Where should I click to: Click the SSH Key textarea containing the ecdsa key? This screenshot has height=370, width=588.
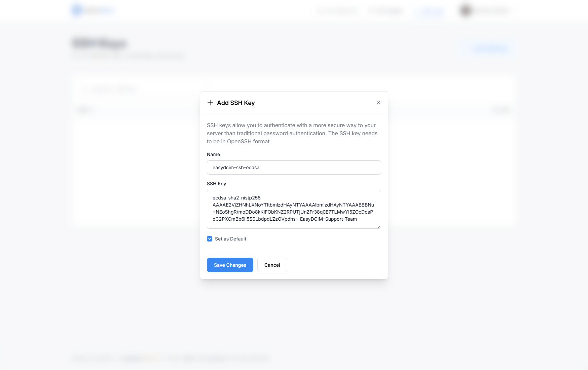pyautogui.click(x=294, y=209)
